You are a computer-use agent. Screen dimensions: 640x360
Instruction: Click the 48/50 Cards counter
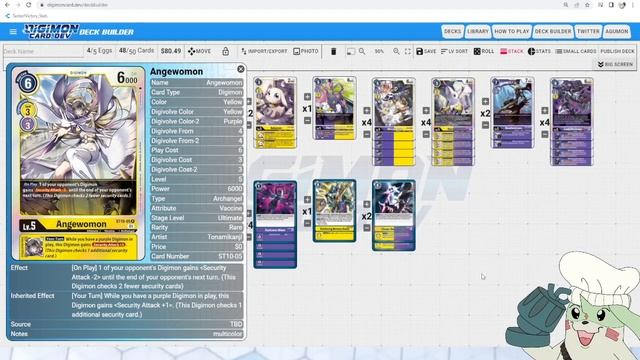point(136,51)
